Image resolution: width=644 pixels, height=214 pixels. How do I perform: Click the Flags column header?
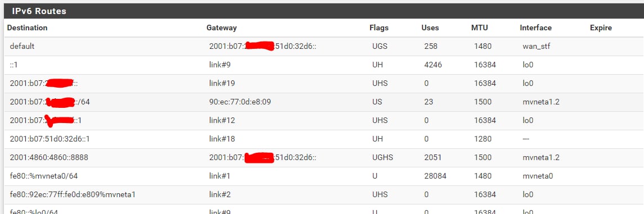tap(379, 28)
